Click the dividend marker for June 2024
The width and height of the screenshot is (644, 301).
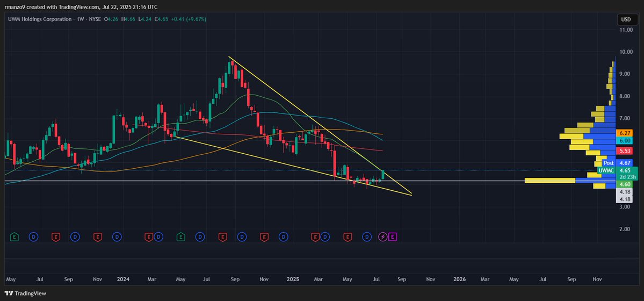pyautogui.click(x=200, y=237)
